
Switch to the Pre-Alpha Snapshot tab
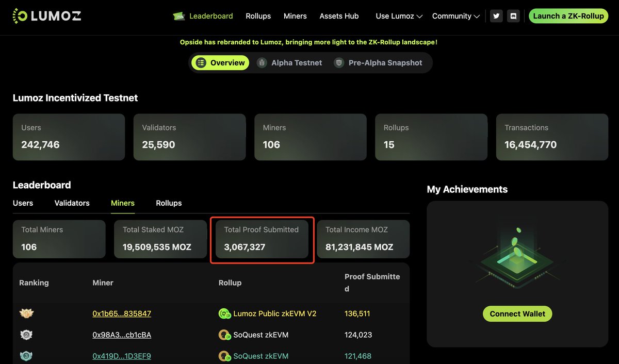point(378,63)
